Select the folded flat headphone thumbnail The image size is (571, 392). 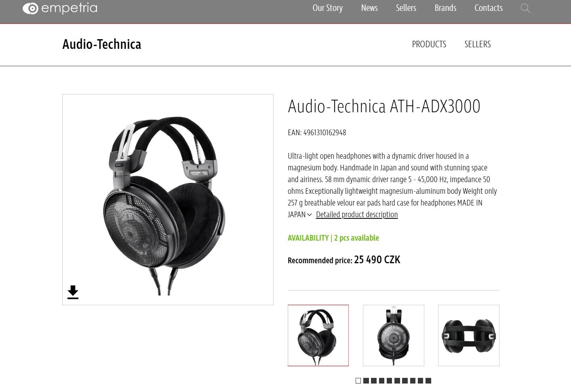pyautogui.click(x=469, y=335)
